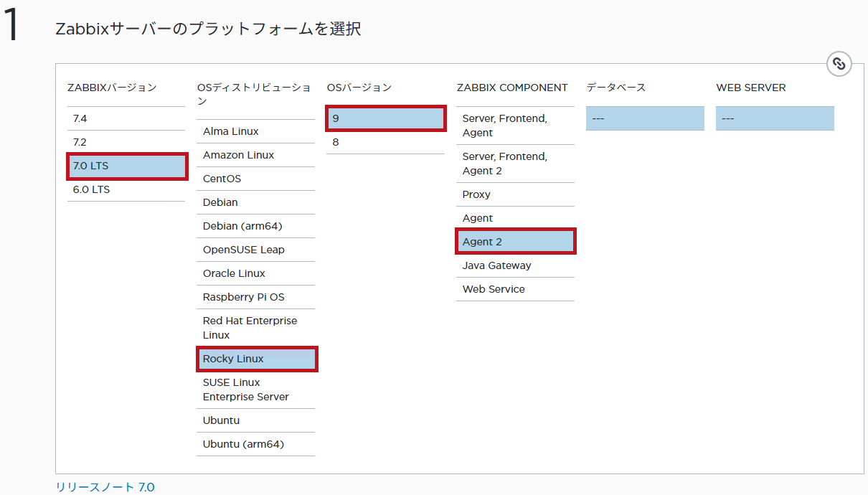This screenshot has height=495, width=868.
Task: Pick SUSE Linux Enterprise Server
Action: click(x=256, y=390)
